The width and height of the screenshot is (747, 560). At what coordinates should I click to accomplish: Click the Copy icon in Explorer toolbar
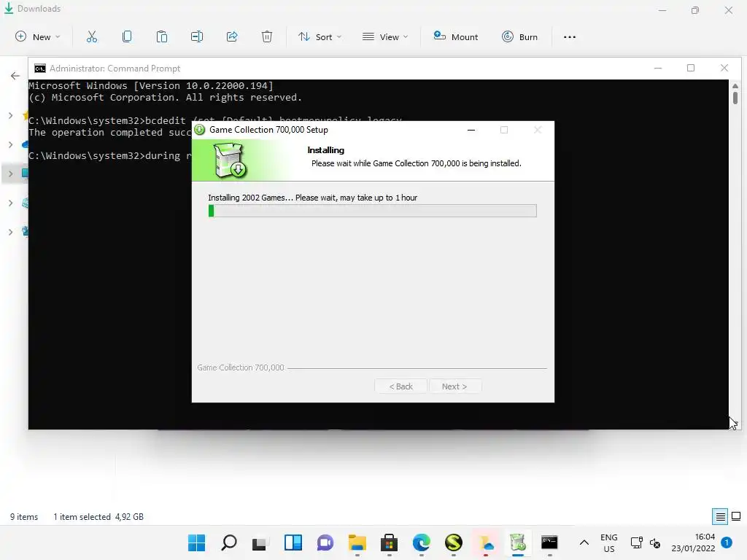(127, 36)
